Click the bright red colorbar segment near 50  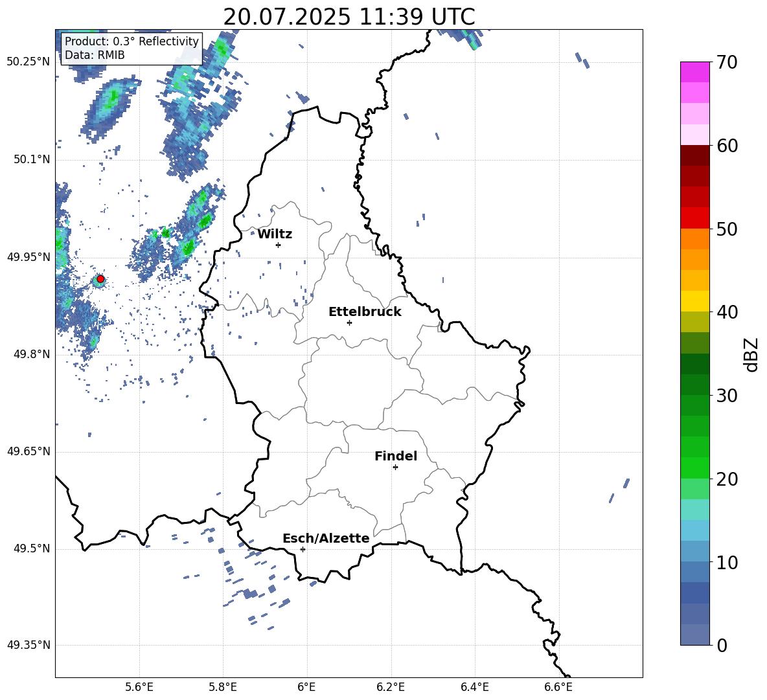point(694,218)
